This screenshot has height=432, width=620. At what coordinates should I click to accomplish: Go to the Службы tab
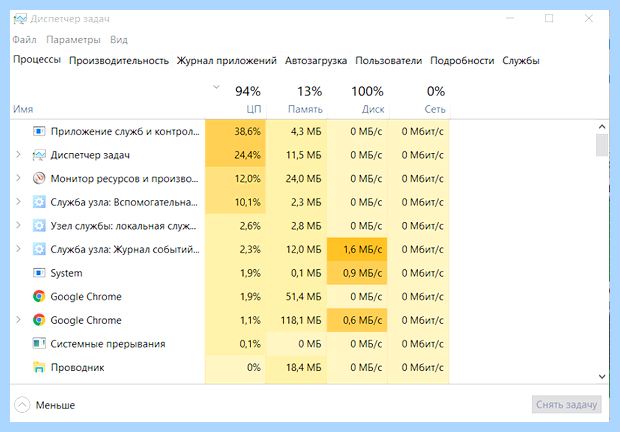click(520, 61)
